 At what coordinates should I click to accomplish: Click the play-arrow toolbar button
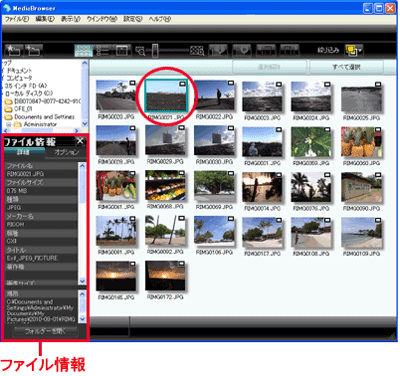[x=242, y=51]
